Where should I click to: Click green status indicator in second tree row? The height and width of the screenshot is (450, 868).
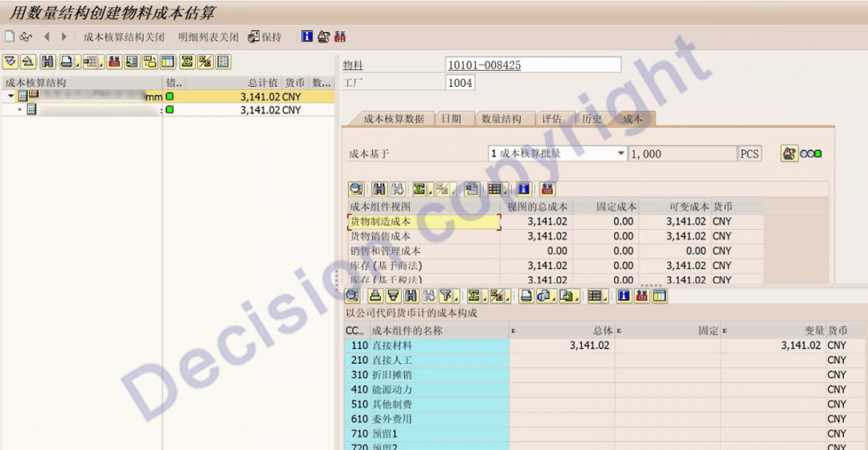(170, 110)
